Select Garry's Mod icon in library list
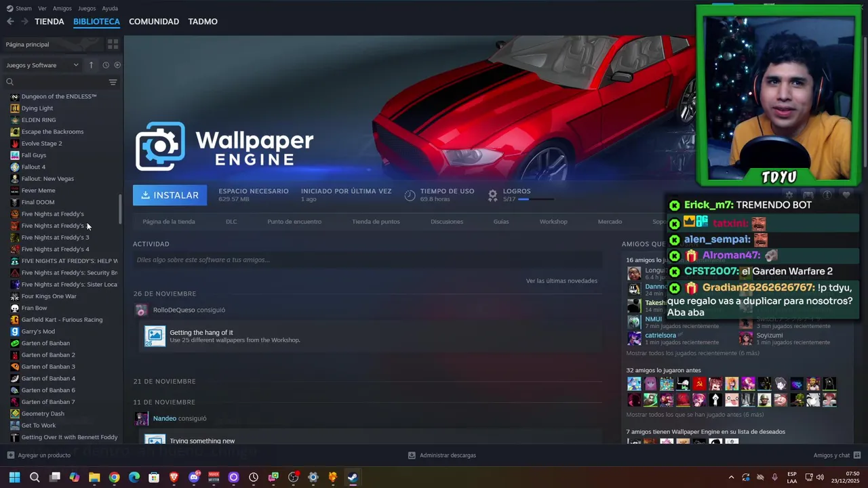The height and width of the screenshot is (488, 868). pyautogui.click(x=15, y=331)
